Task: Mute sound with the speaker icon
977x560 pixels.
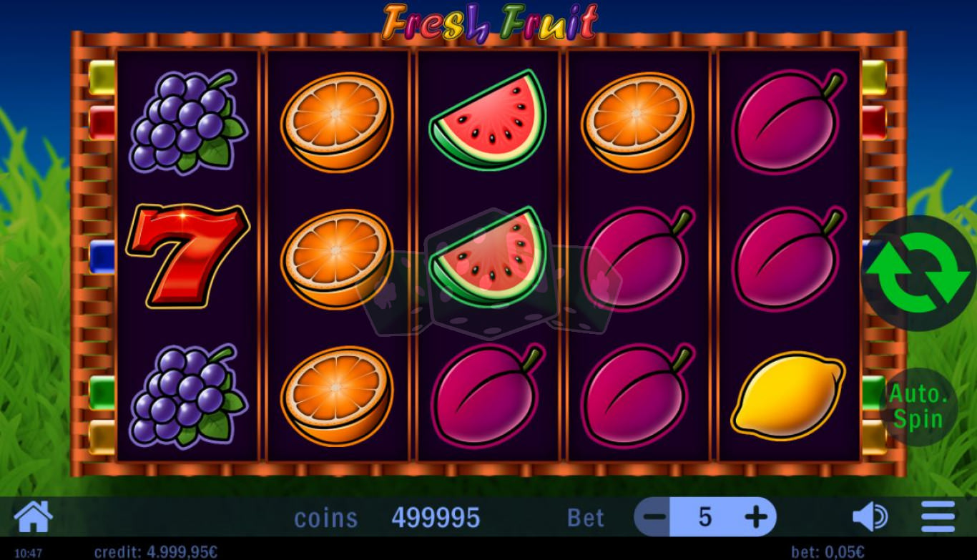Action: tap(870, 517)
